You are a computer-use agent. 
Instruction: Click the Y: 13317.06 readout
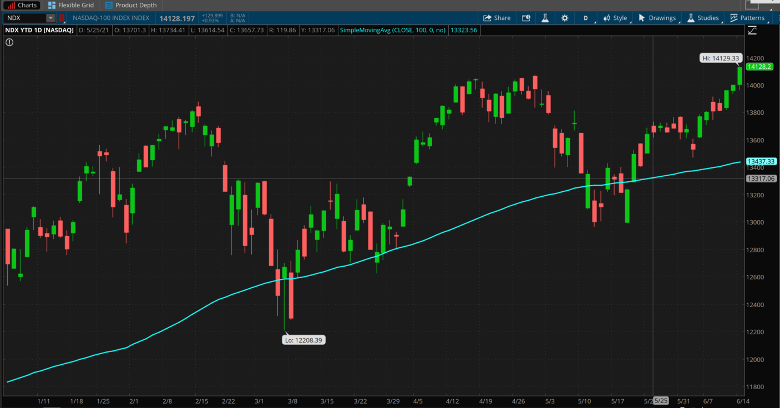[x=318, y=30]
